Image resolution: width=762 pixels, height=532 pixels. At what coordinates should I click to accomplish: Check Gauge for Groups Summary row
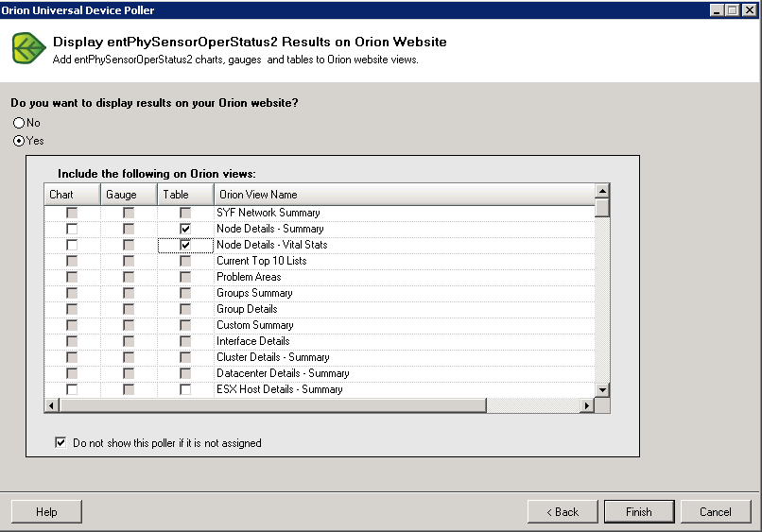129,294
